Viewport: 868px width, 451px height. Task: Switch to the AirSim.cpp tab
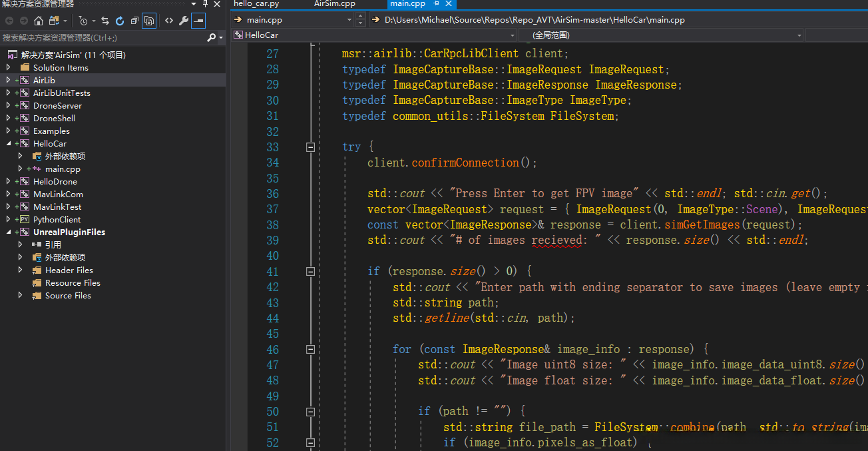(x=335, y=4)
